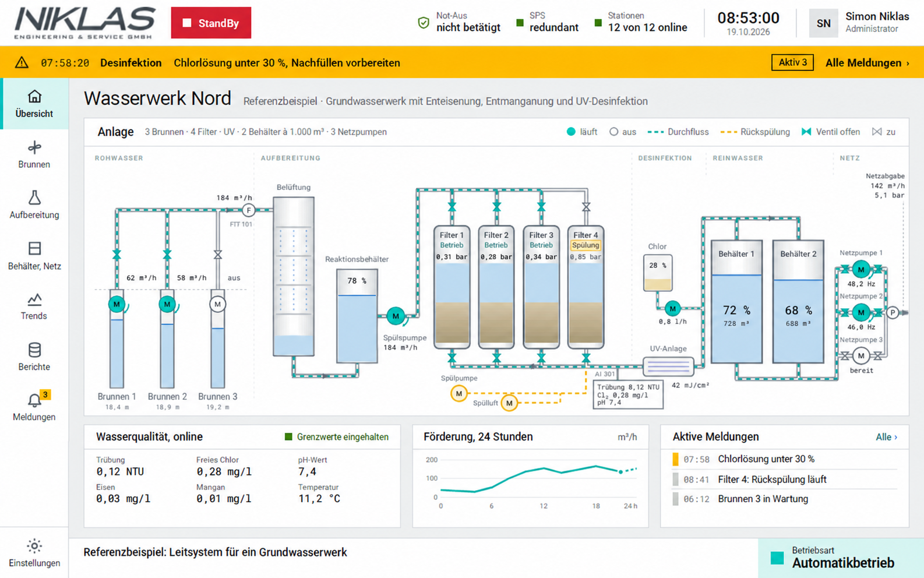Click the UV-Anlage unit
Image resolution: width=924 pixels, height=578 pixels.
coord(668,366)
